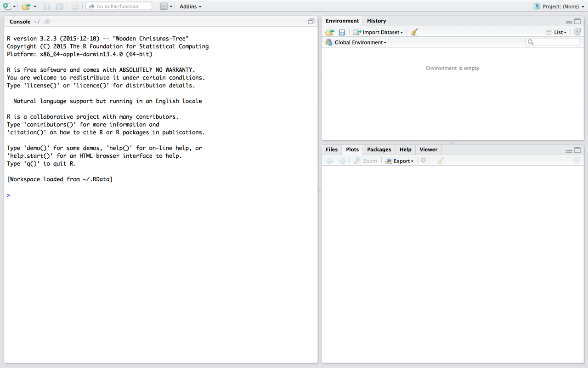The height and width of the screenshot is (368, 588).
Task: Click the 'Environment is empty' message
Action: tap(452, 68)
